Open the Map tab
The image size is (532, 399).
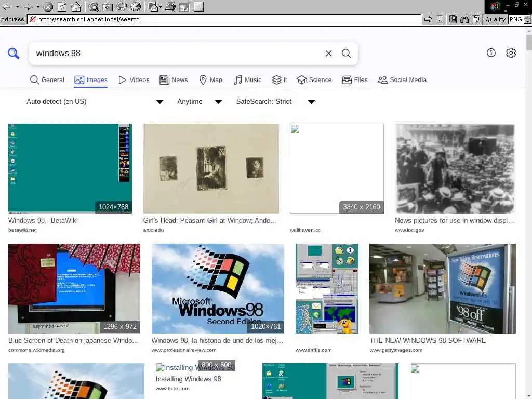[210, 79]
